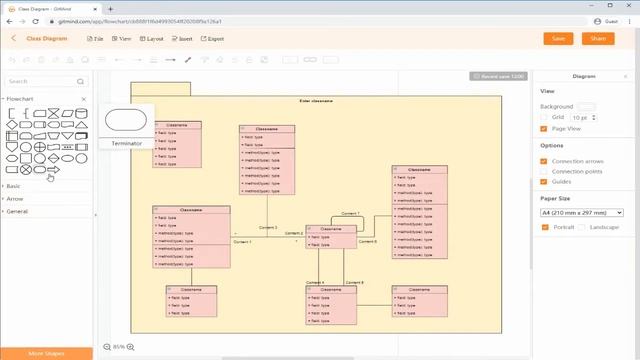The height and width of the screenshot is (360, 640).
Task: Open the View menu
Action: point(122,39)
